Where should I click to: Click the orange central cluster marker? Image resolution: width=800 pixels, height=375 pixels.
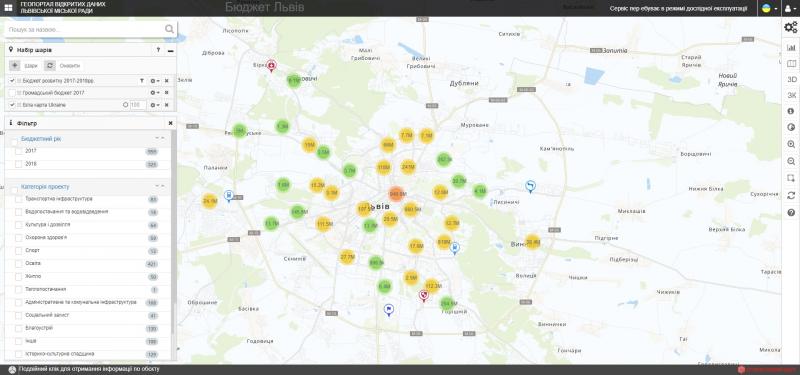pos(396,193)
